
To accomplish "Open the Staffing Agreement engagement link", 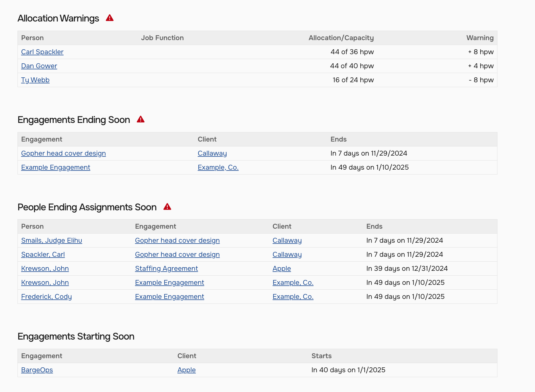I will [x=166, y=268].
